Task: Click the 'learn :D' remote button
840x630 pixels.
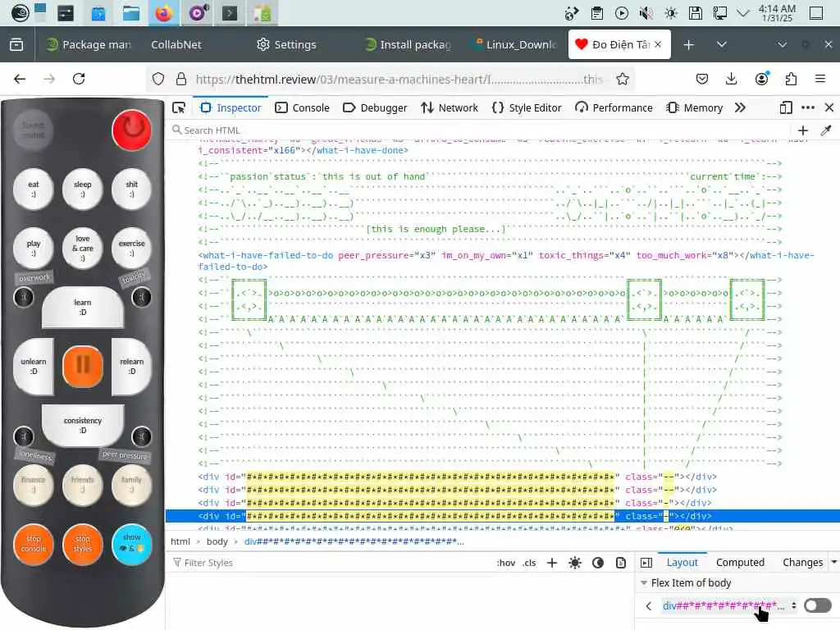Action: [x=83, y=307]
